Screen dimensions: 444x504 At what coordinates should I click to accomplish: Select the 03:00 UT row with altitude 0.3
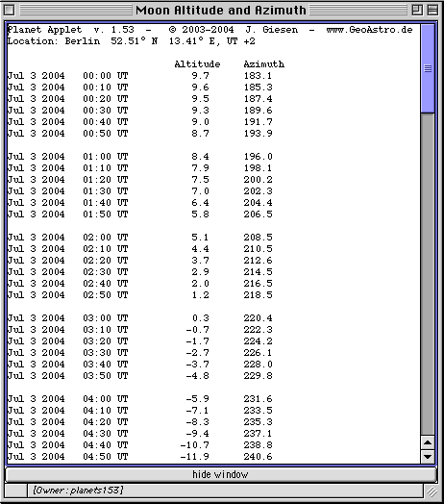click(x=140, y=318)
